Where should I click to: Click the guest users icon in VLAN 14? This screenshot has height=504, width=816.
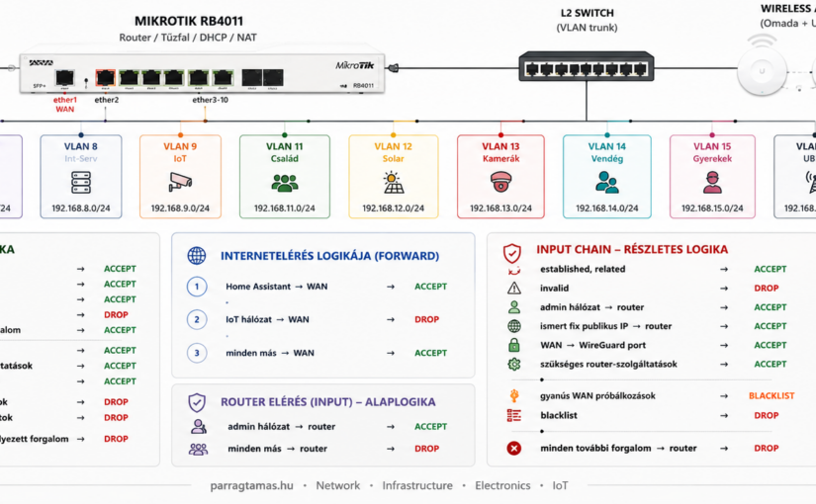(x=606, y=183)
